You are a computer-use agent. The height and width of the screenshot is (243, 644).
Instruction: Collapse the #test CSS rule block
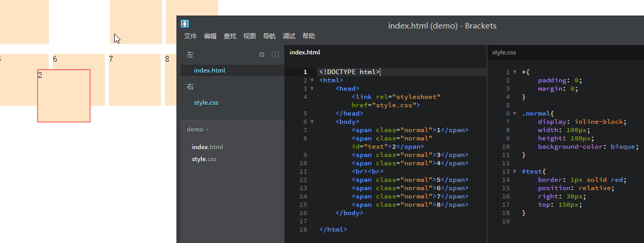(514, 171)
